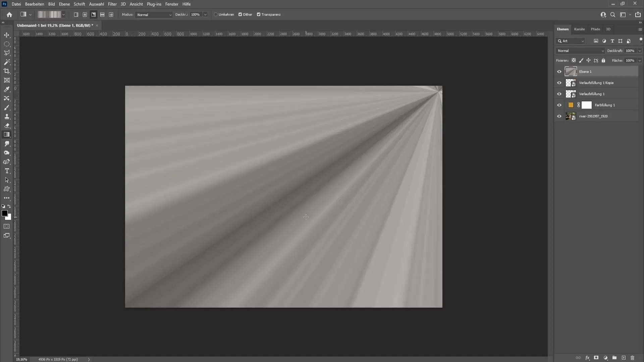Click the Gradient tool icon
The height and width of the screenshot is (362, 644).
click(7, 134)
